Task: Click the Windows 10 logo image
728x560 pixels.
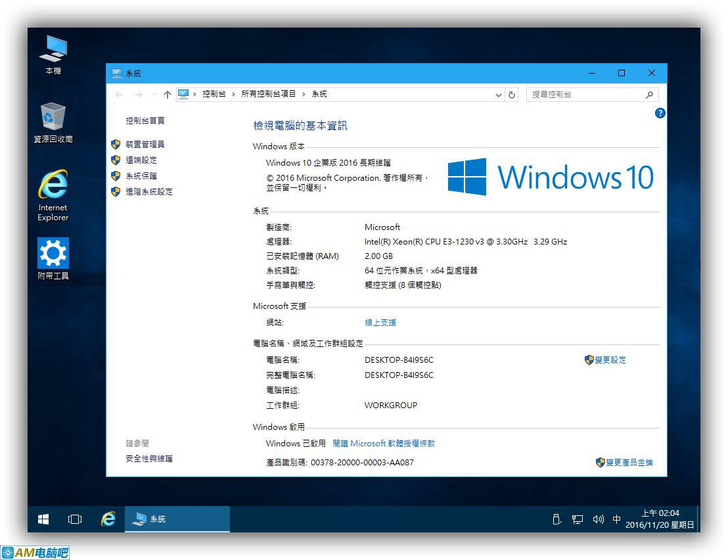Action: (x=550, y=177)
